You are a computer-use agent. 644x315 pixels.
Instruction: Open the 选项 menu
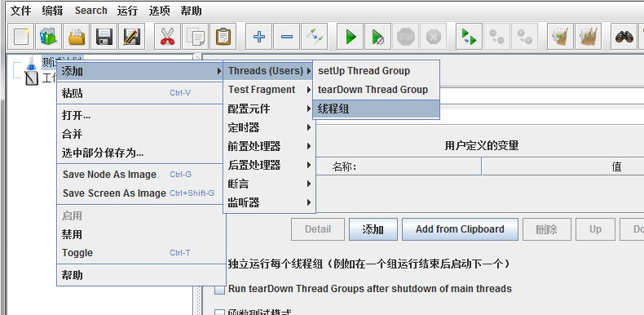[x=159, y=11]
